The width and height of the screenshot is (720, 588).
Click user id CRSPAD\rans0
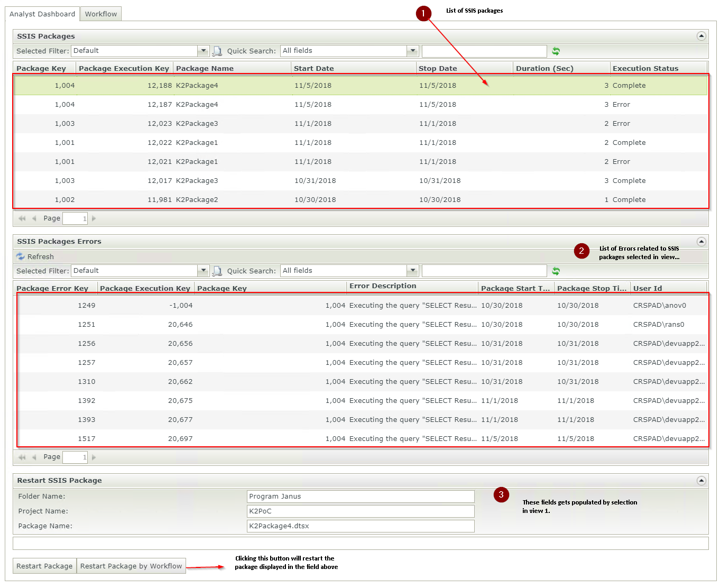click(x=659, y=325)
